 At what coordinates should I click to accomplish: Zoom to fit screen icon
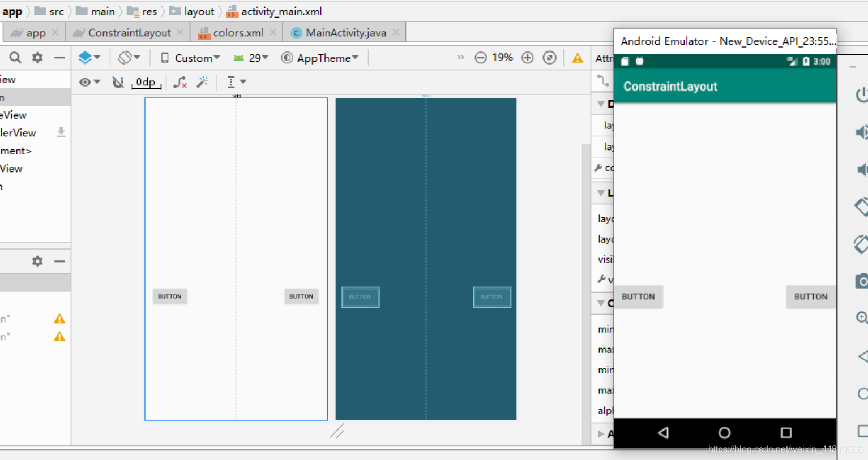[x=549, y=58]
